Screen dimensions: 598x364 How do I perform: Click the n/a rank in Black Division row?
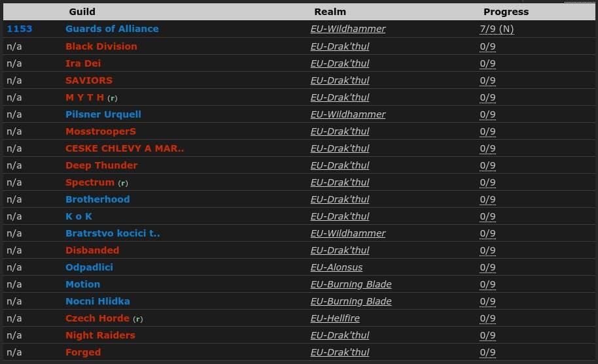pyautogui.click(x=14, y=46)
